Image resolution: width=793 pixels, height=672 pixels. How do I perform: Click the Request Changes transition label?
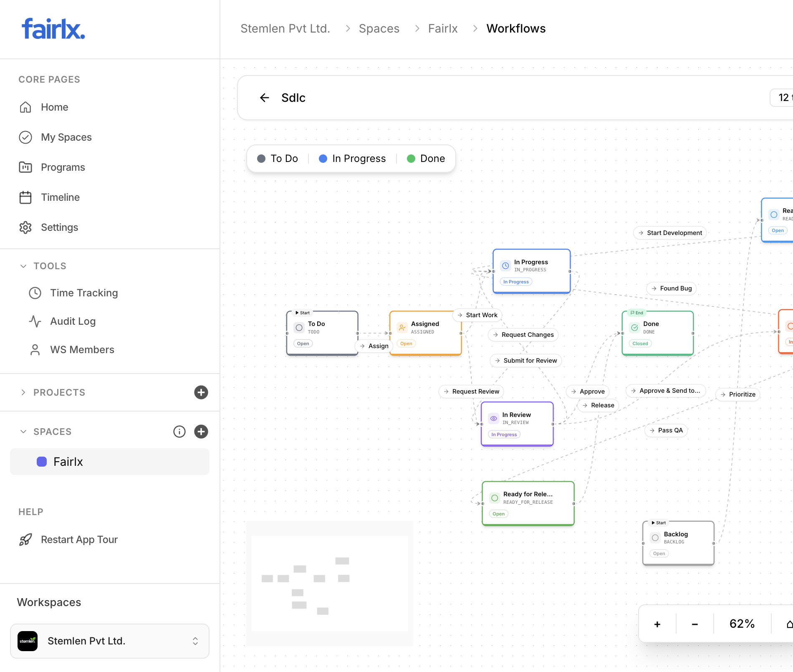523,335
